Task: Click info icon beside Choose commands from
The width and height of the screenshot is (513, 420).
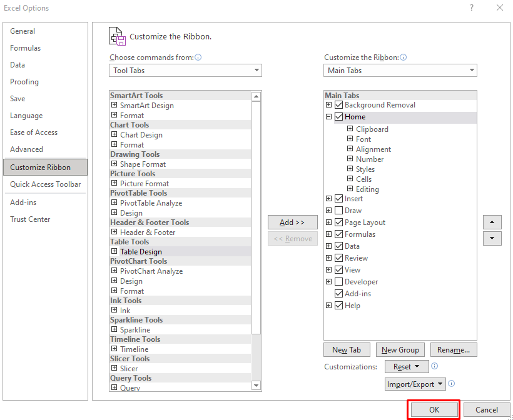Action: coord(198,57)
